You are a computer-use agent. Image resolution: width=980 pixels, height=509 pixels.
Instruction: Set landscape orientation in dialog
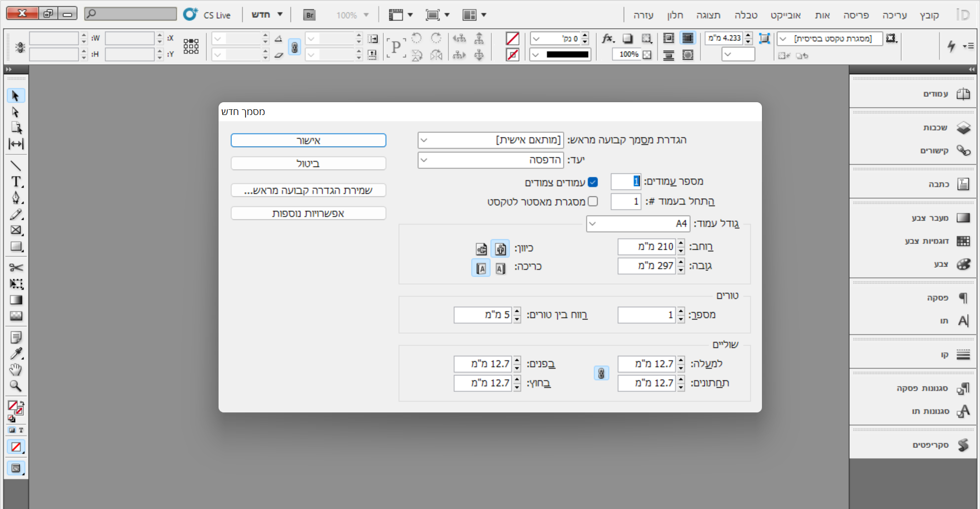pyautogui.click(x=481, y=249)
